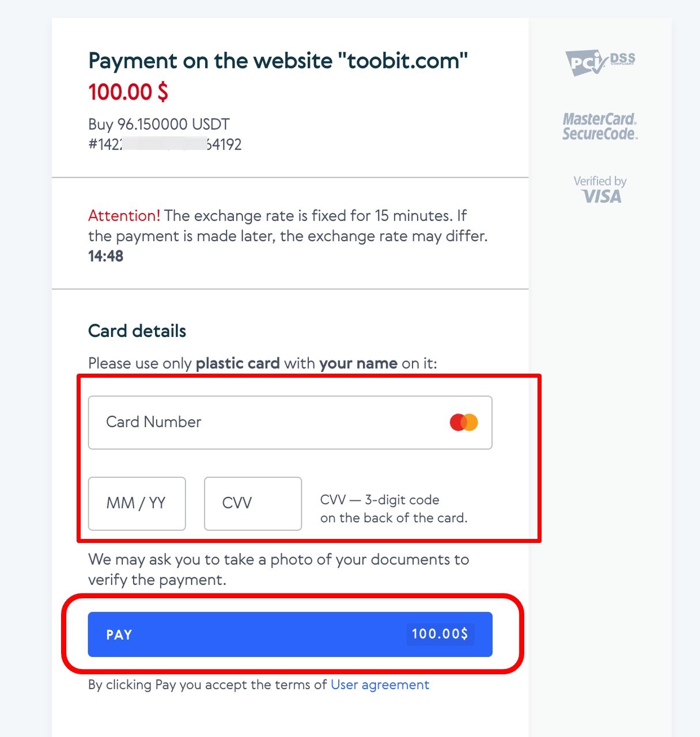Click the order number starting with #142

(165, 145)
